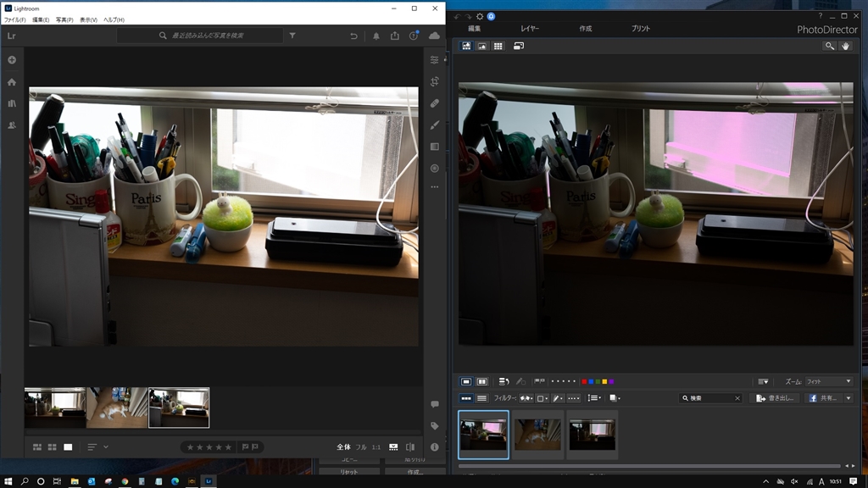This screenshot has height=488, width=868.
Task: Open the Lightroom share icon in top bar
Action: pyautogui.click(x=395, y=36)
